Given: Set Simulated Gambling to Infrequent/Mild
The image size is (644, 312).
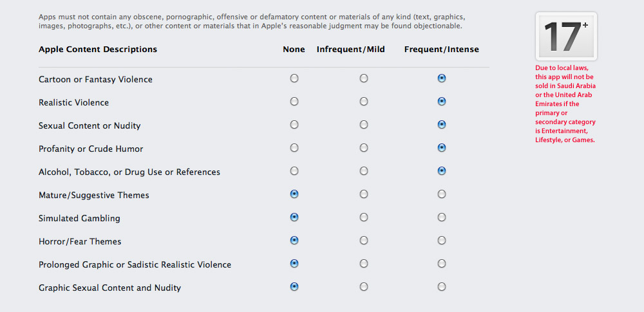Looking at the screenshot, I should [364, 217].
